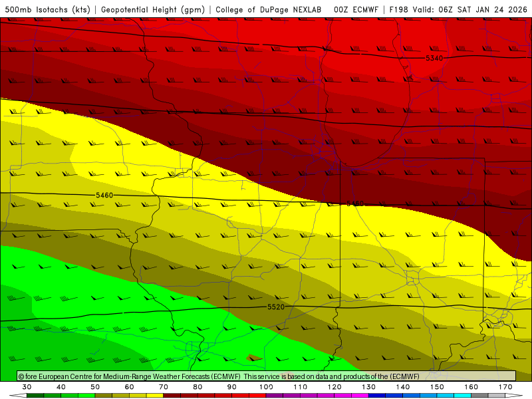Click the legend value 50

[x=95, y=387]
